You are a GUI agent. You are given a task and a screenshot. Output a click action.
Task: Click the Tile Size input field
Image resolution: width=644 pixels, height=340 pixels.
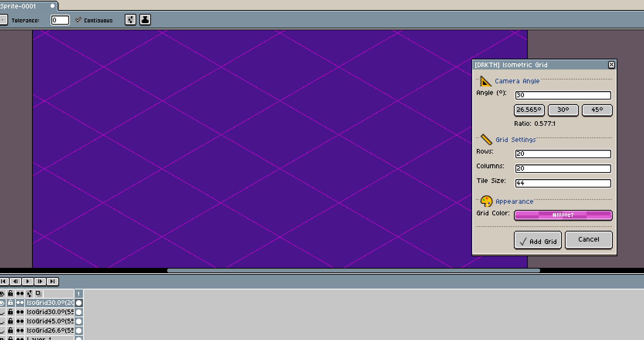pos(563,183)
